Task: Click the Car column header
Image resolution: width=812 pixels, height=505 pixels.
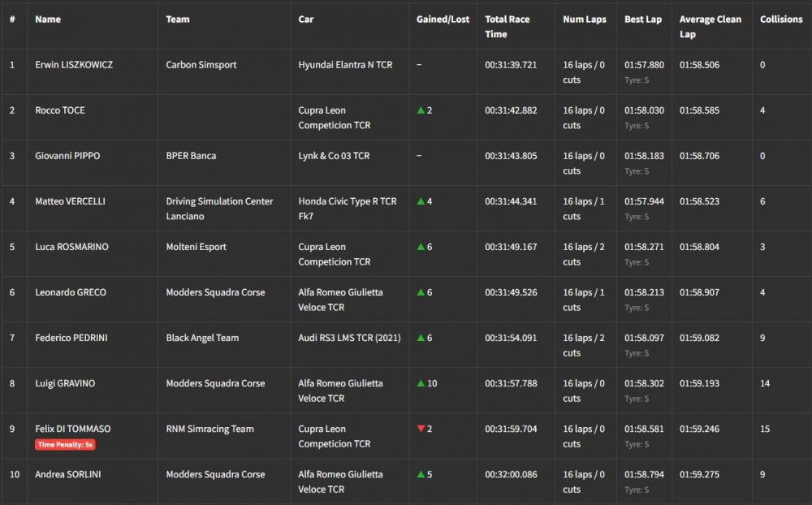Action: pyautogui.click(x=305, y=19)
